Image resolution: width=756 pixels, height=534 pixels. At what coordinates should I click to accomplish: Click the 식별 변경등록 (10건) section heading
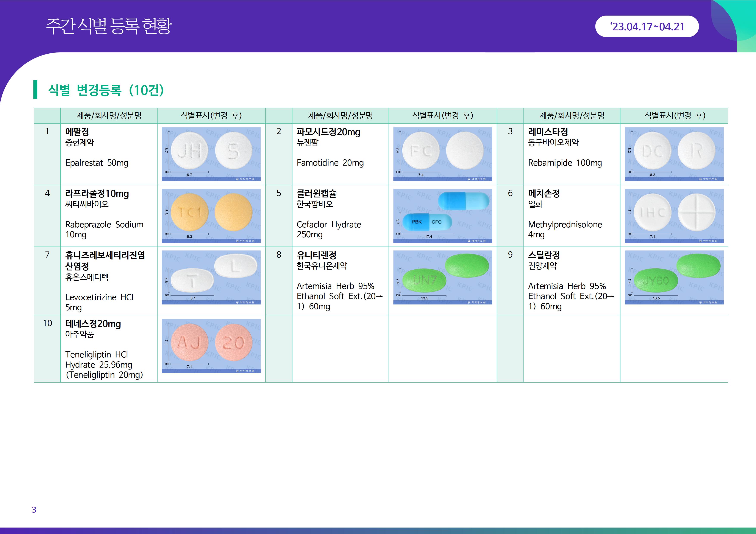coord(106,90)
